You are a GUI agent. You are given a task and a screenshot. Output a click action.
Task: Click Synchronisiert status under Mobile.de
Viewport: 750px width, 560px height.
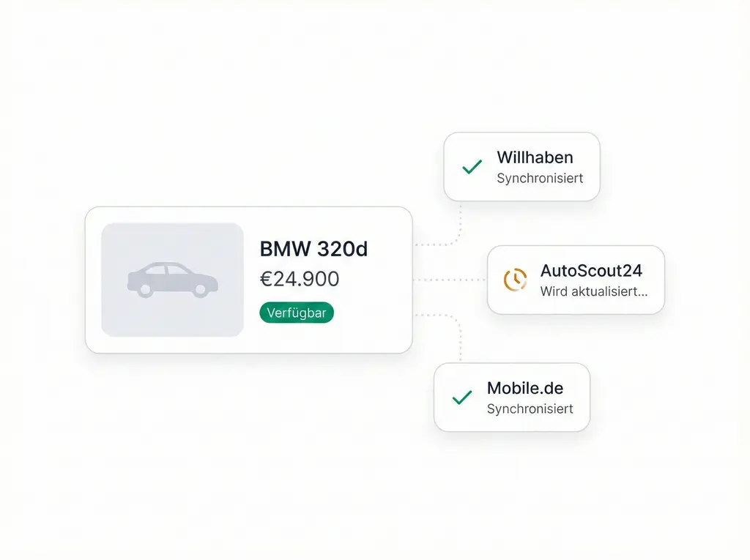click(x=530, y=408)
